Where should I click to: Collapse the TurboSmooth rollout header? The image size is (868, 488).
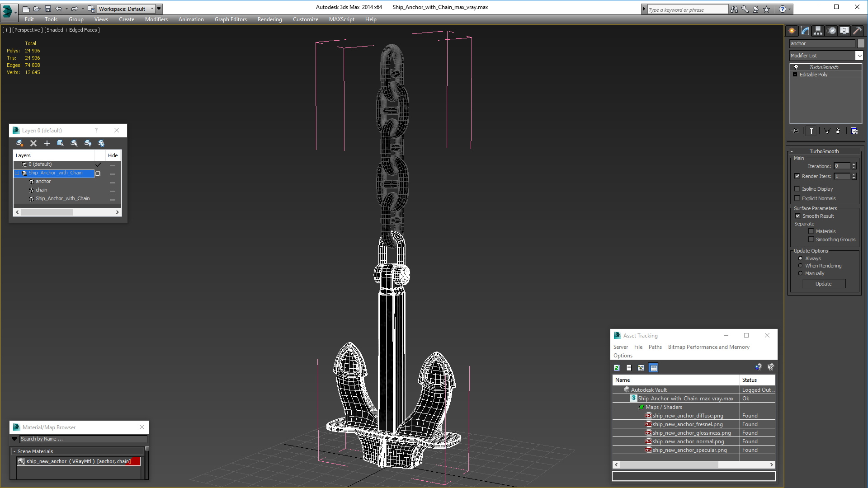(x=824, y=151)
